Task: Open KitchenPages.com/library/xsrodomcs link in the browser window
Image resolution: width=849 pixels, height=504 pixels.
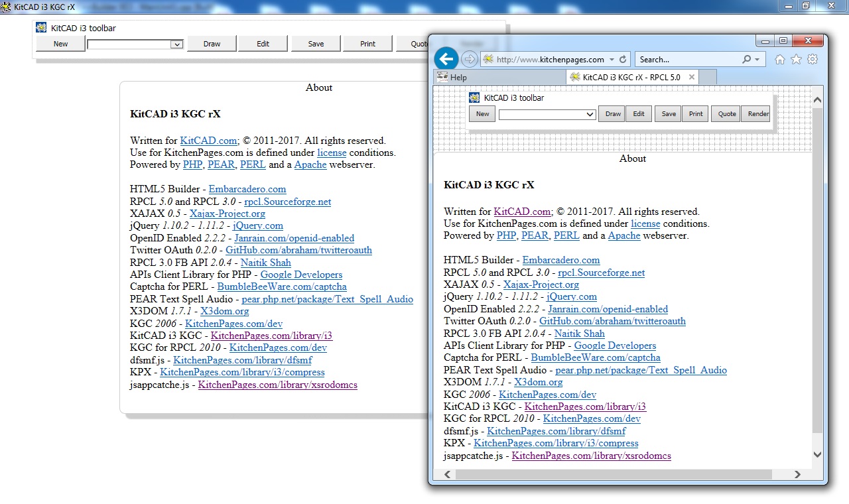Action: coord(591,456)
